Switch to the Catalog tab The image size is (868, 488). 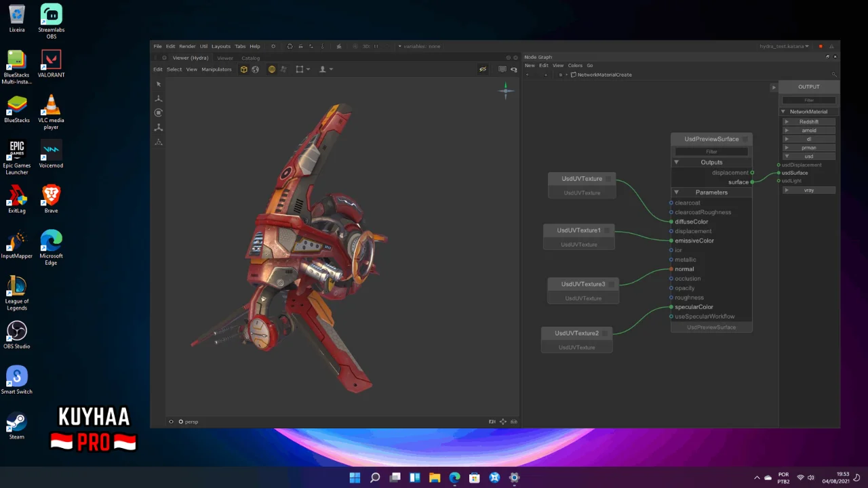250,58
